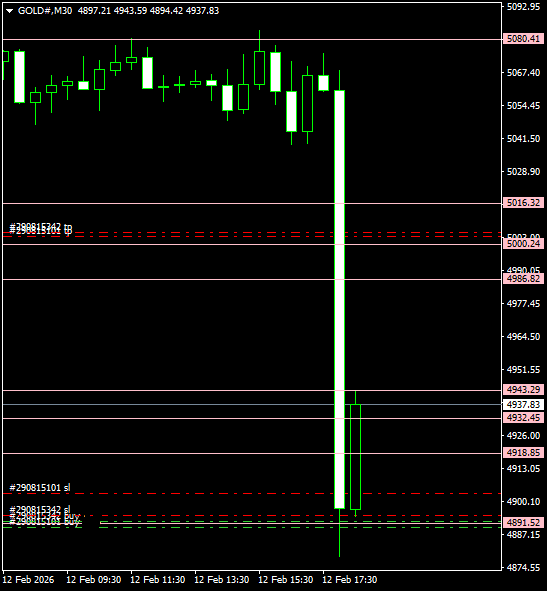Select the #290815342 sl order label
The width and height of the screenshot is (547, 591).
click(40, 510)
